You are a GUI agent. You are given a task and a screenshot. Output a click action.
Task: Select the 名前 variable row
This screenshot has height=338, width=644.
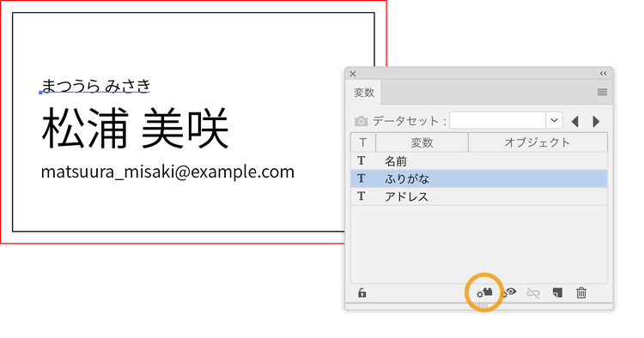click(479, 161)
